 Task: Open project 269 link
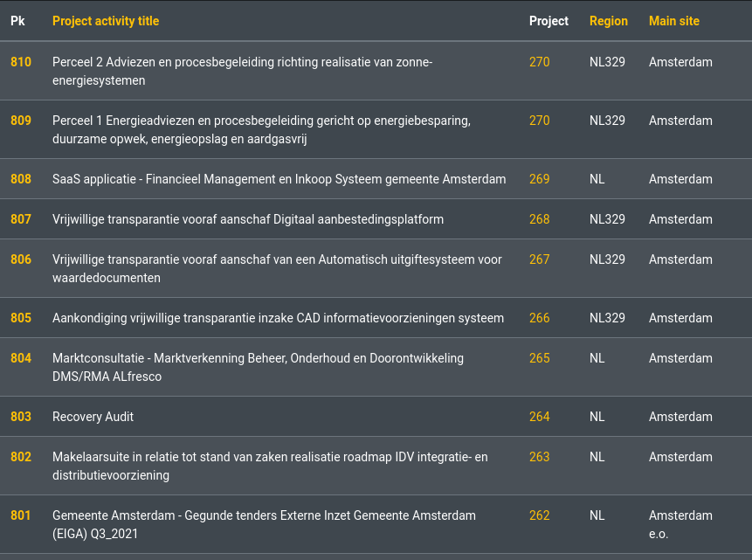(539, 179)
